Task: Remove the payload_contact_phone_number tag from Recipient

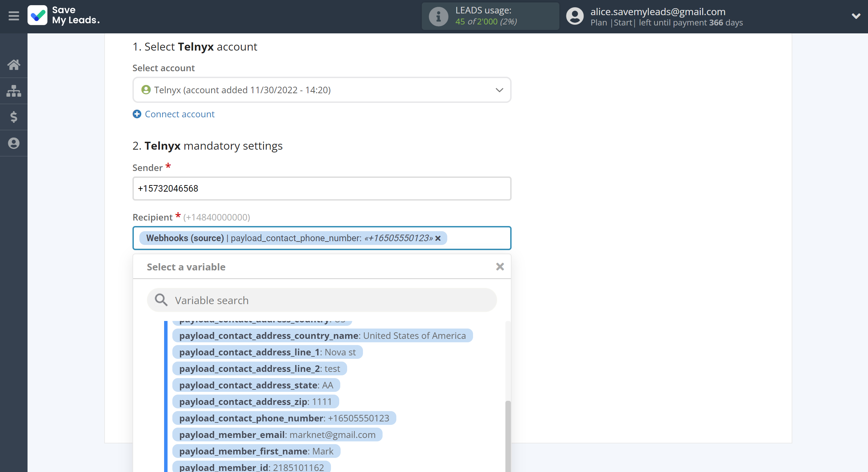Action: pos(438,238)
